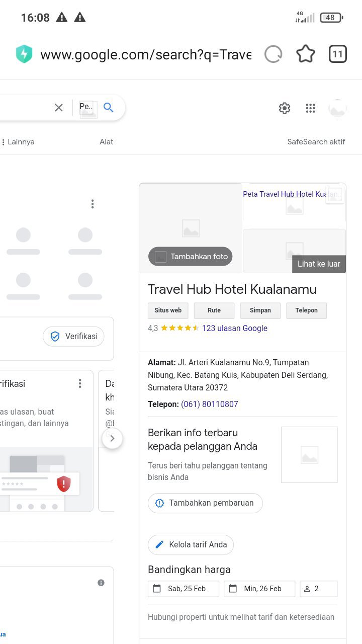Open the Lainnya search menu
Viewport: 362px width, 644px height.
[x=18, y=142]
